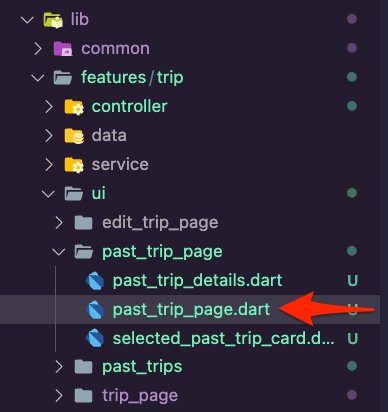The width and height of the screenshot is (388, 412).
Task: Select the past_trip_page folder label
Action: tap(162, 252)
